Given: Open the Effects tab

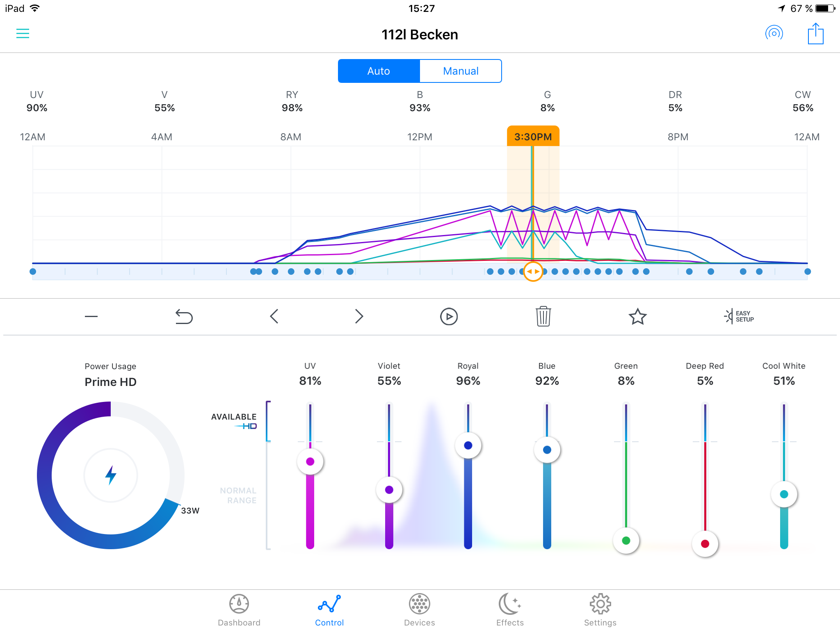Looking at the screenshot, I should [510, 610].
